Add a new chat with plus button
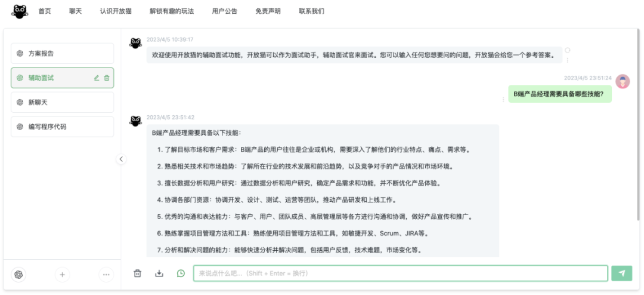Image resolution: width=644 pixels, height=295 pixels. click(63, 274)
